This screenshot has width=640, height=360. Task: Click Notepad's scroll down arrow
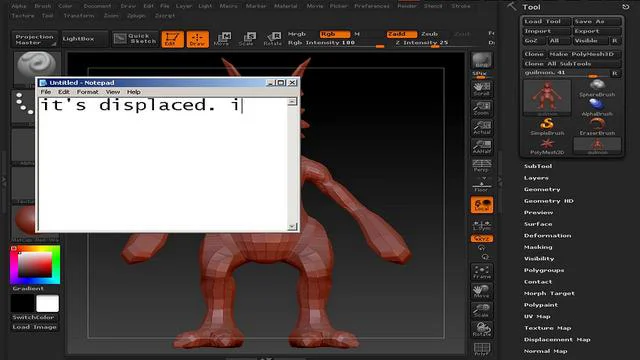[x=292, y=227]
